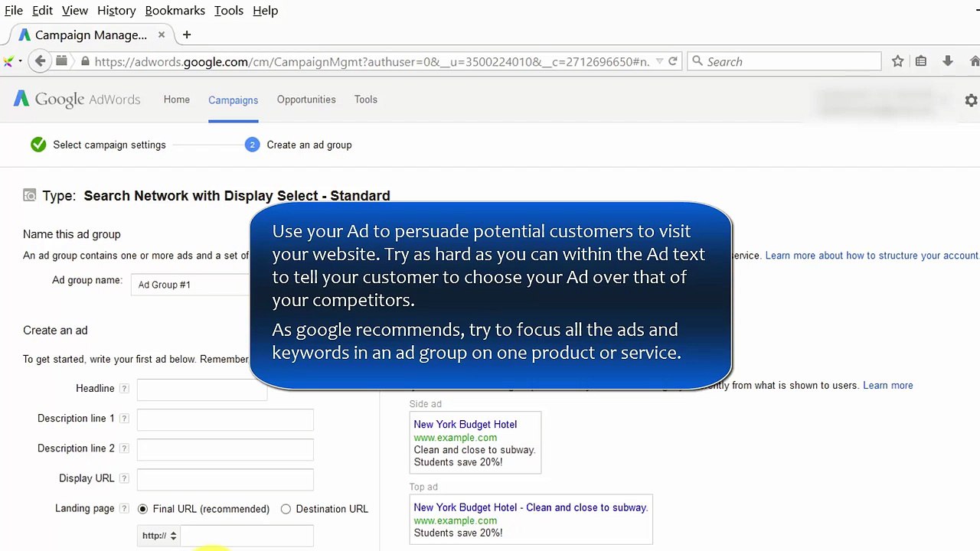Click the Description line 2 field
Viewport: 980px width, 551px height.
(x=225, y=449)
